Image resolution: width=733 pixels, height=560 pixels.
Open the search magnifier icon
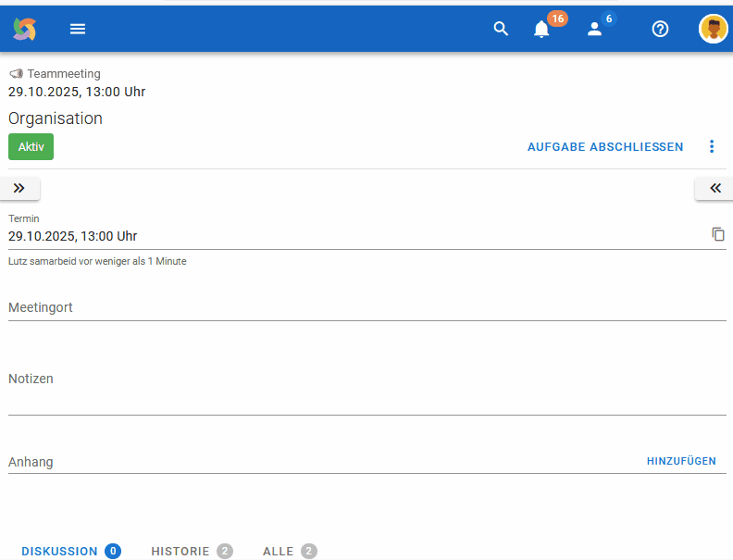pyautogui.click(x=501, y=29)
